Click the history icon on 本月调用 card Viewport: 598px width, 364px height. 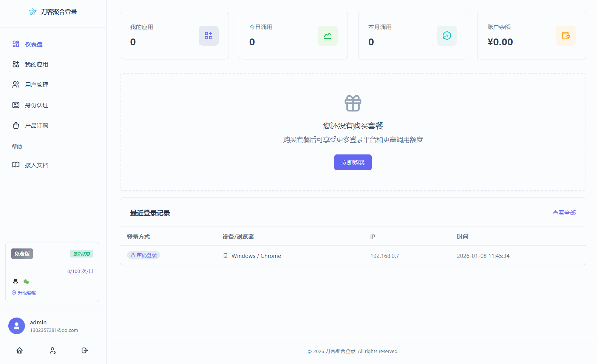point(447,35)
